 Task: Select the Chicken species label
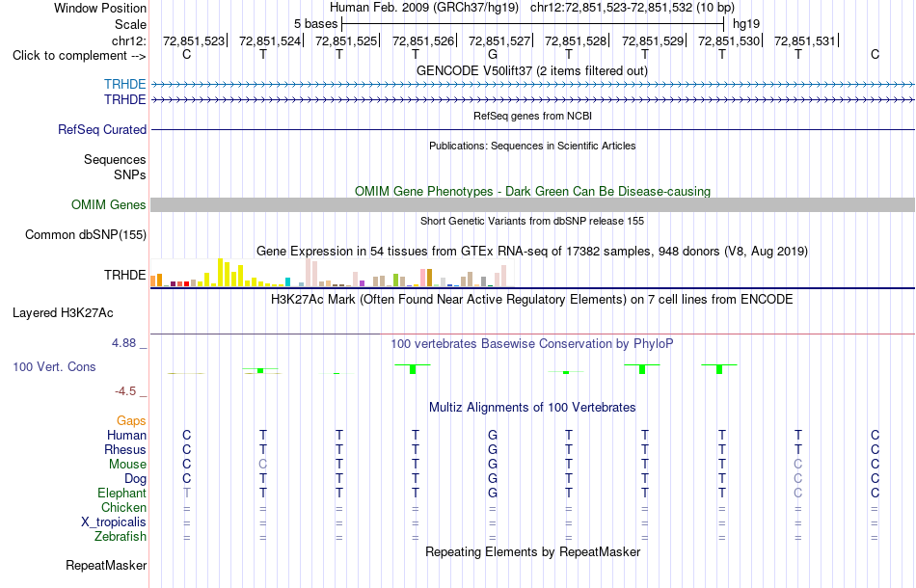click(x=123, y=507)
